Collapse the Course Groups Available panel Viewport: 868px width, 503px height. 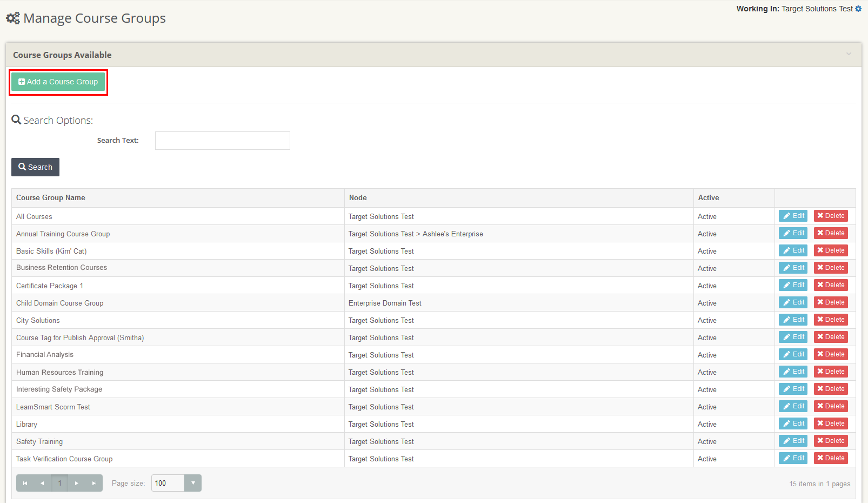pos(849,54)
